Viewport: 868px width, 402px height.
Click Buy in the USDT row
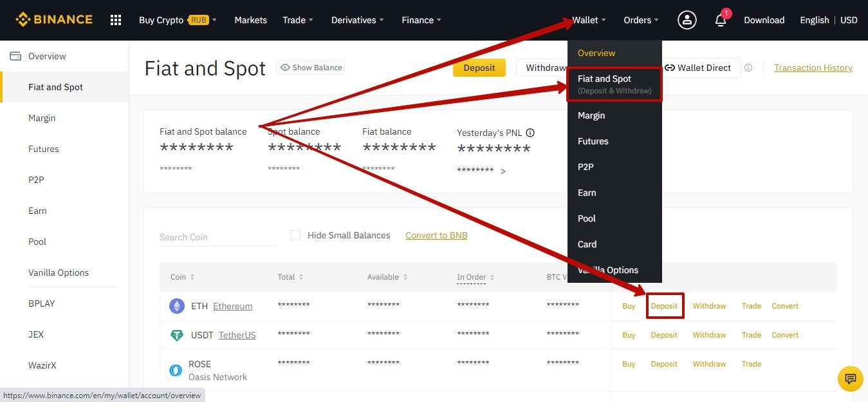(629, 335)
